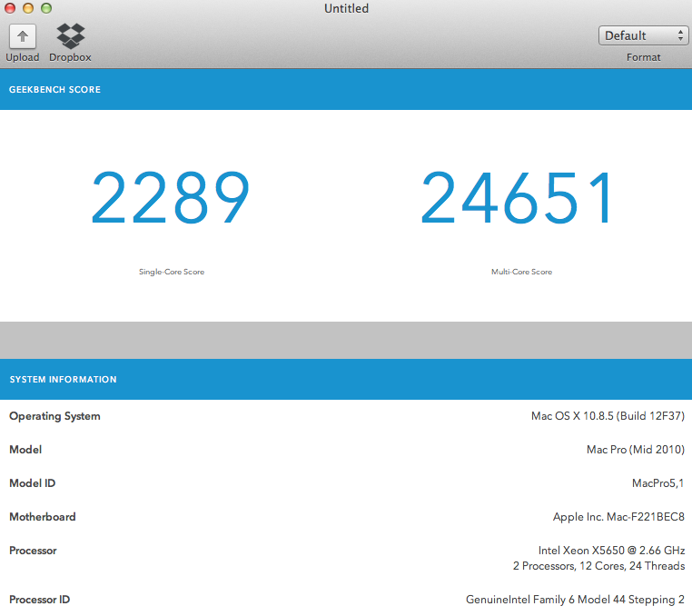Click the red close window button
The image size is (692, 616).
[x=10, y=8]
